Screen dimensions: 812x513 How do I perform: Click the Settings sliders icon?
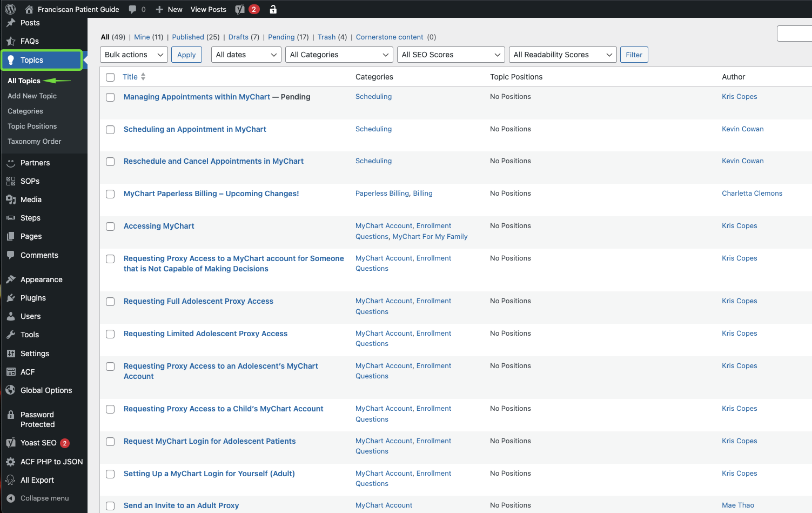[11, 354]
